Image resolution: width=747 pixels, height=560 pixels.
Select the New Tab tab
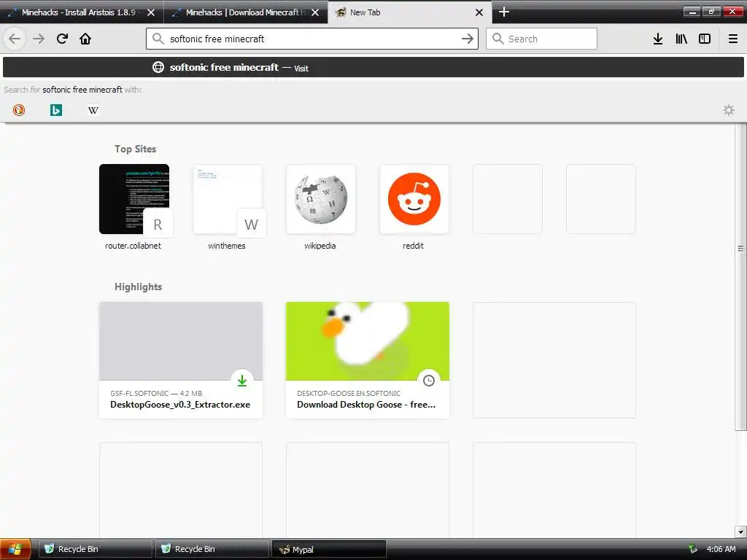point(410,12)
